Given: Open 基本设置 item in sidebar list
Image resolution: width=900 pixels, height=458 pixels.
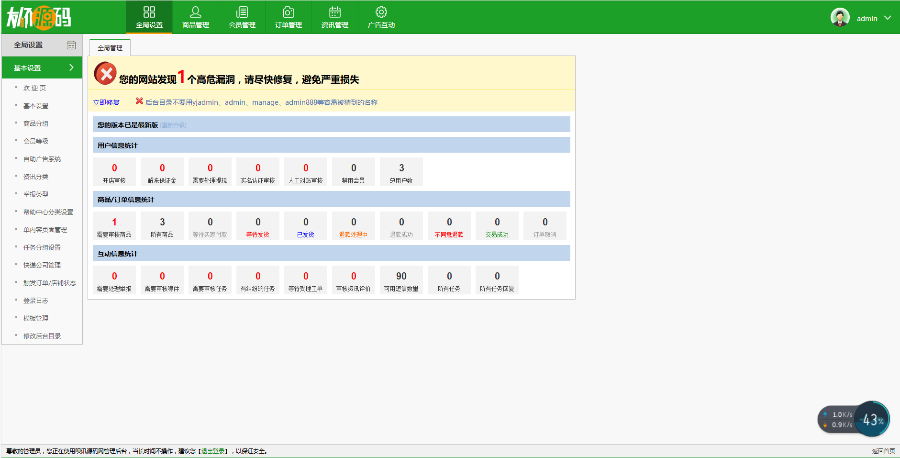Looking at the screenshot, I should pos(36,106).
